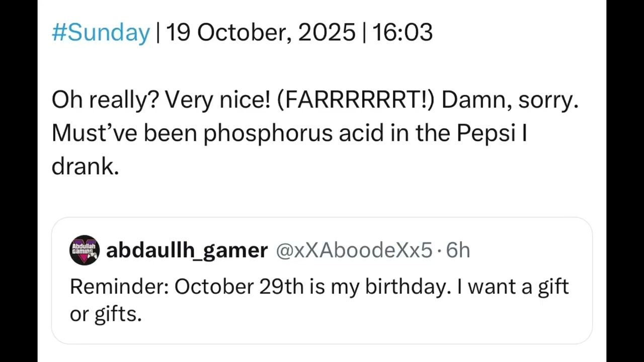Image resolution: width=644 pixels, height=362 pixels.
Task: Select the word (FARRRRRRT!) in post
Action: coord(355,100)
